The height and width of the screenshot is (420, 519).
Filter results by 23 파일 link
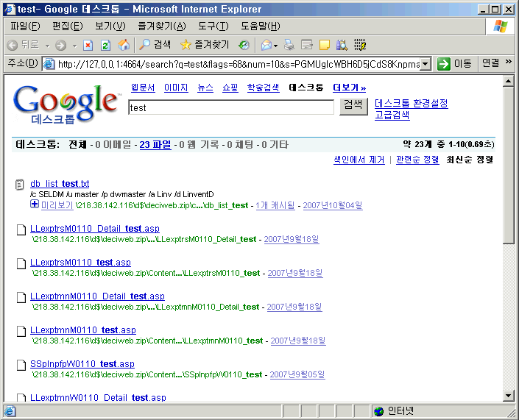tap(155, 144)
